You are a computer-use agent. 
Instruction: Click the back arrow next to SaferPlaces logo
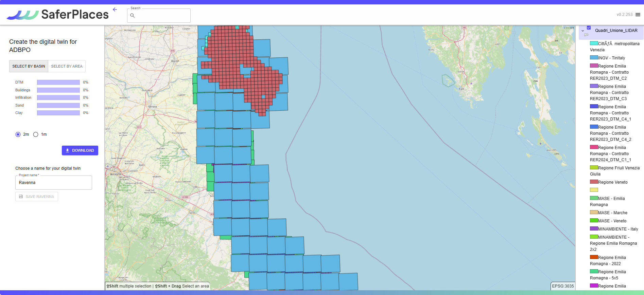click(x=115, y=10)
